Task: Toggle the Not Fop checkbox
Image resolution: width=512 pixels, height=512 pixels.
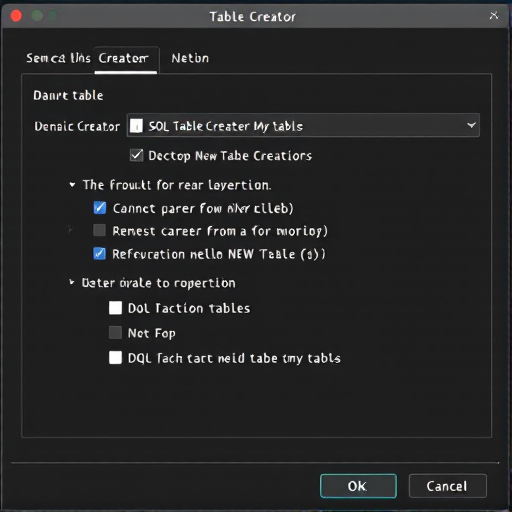Action: (115, 332)
